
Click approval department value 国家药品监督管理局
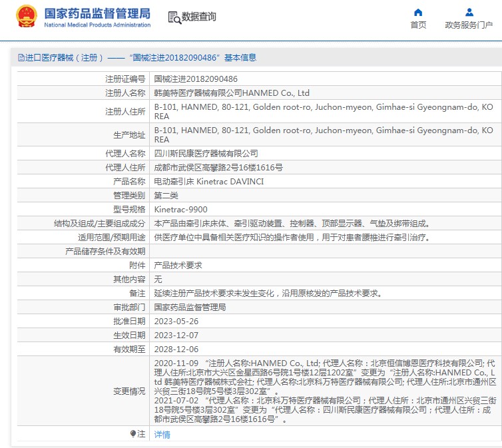[190, 308]
